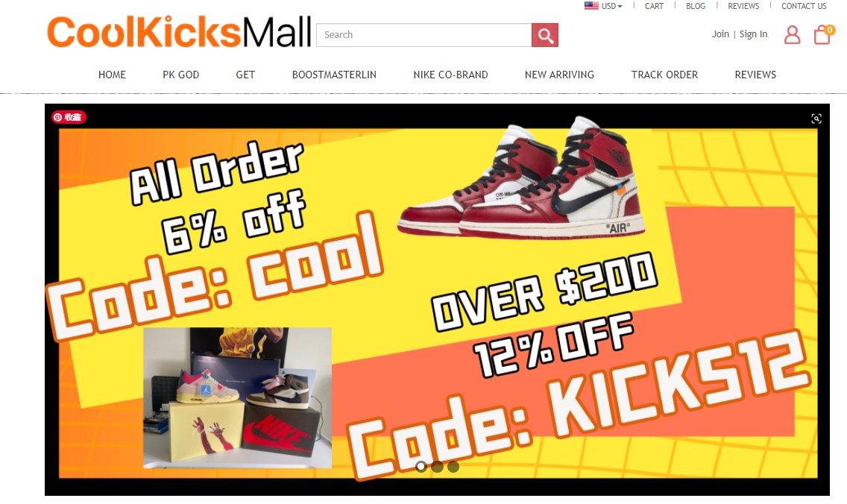Image resolution: width=847 pixels, height=504 pixels.
Task: Select the second carousel slide dot
Action: coord(437,466)
